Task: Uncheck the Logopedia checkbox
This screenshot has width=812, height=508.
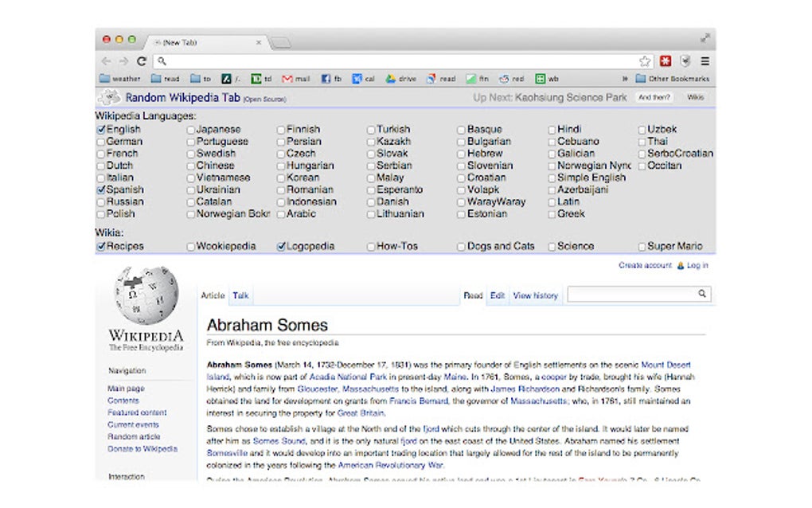Action: [x=281, y=247]
